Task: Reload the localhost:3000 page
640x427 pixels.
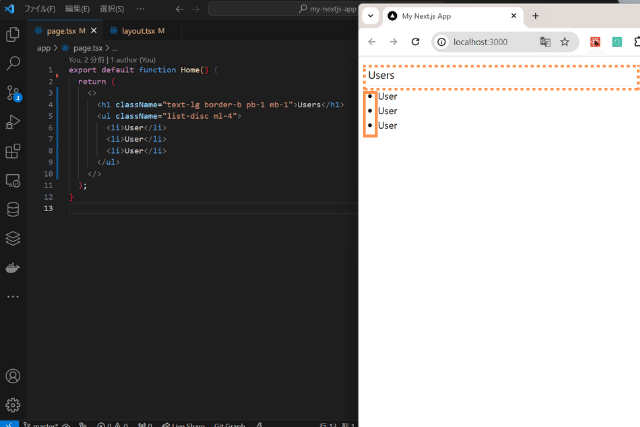Action: pyautogui.click(x=416, y=42)
